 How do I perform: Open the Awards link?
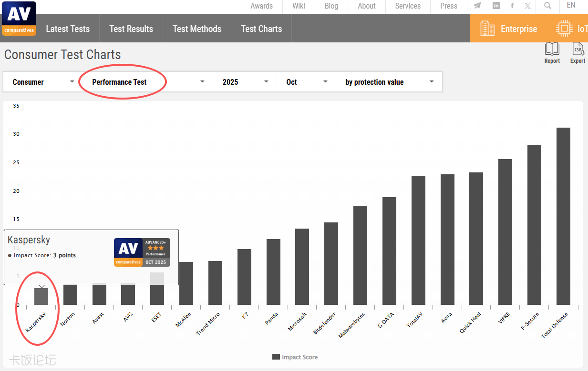click(x=262, y=6)
